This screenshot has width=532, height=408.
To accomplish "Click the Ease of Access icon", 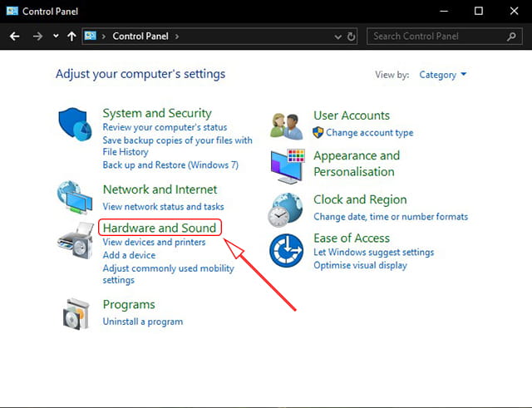I will click(x=286, y=251).
